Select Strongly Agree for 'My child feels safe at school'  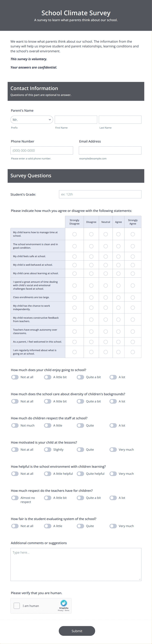pos(133,256)
